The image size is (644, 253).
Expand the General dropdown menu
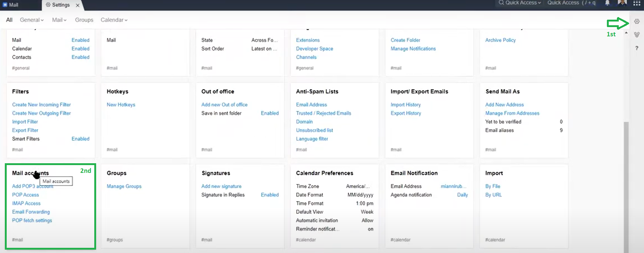32,20
